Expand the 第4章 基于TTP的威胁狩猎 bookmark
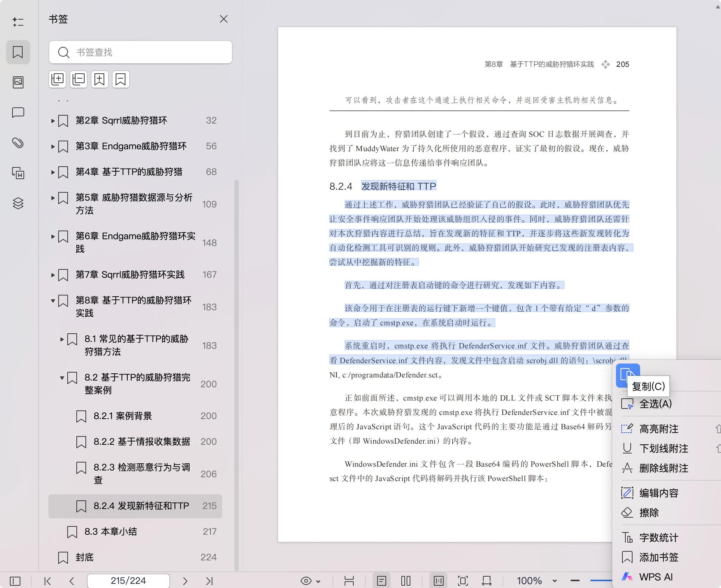 [53, 172]
